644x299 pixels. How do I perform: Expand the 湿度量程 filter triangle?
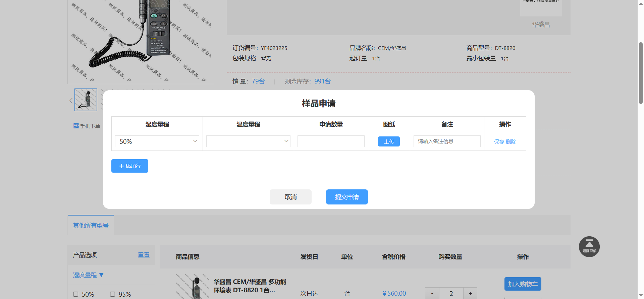tap(101, 275)
